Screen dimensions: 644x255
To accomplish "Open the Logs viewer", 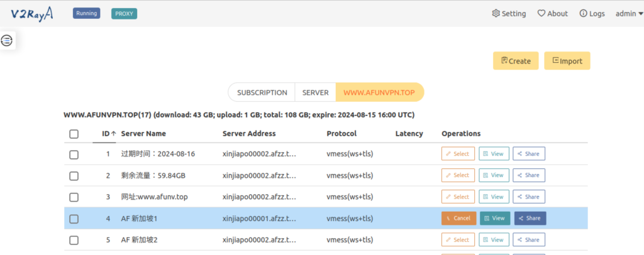I will [x=592, y=14].
